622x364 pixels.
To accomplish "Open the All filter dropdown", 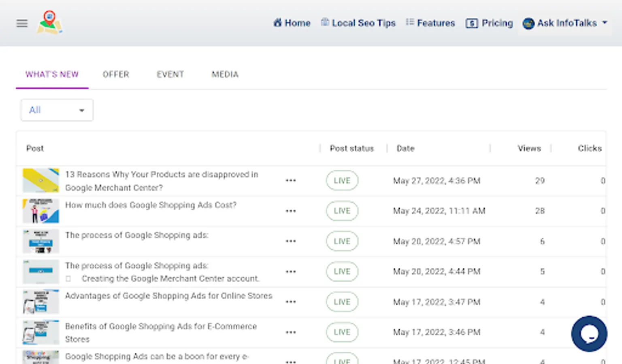I will [57, 110].
